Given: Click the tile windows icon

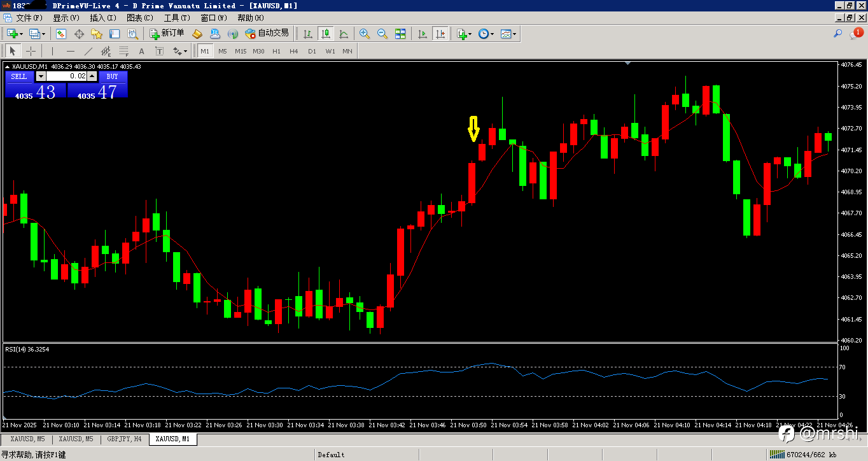Looking at the screenshot, I should (x=400, y=33).
